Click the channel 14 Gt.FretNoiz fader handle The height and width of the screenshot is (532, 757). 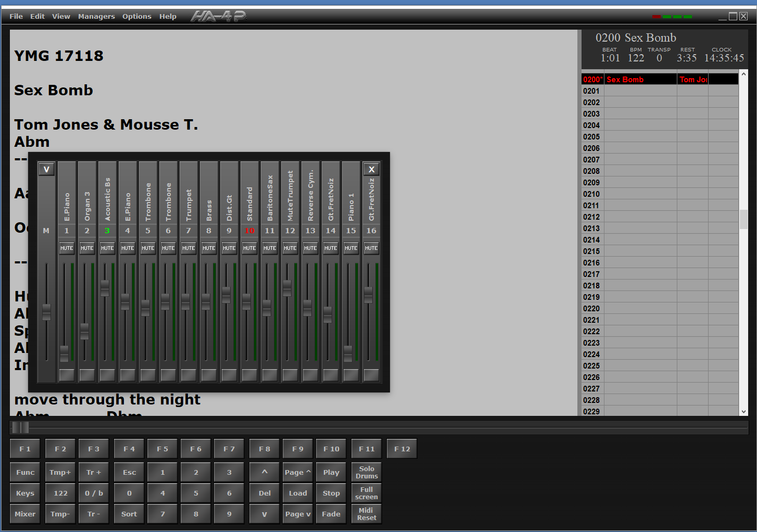pyautogui.click(x=327, y=314)
